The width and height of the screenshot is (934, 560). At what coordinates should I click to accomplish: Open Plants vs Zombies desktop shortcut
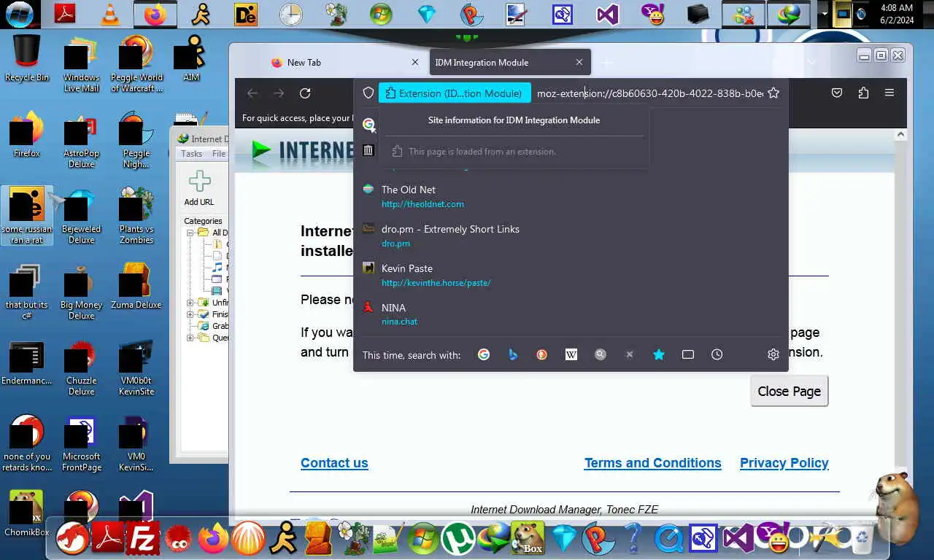tap(136, 215)
